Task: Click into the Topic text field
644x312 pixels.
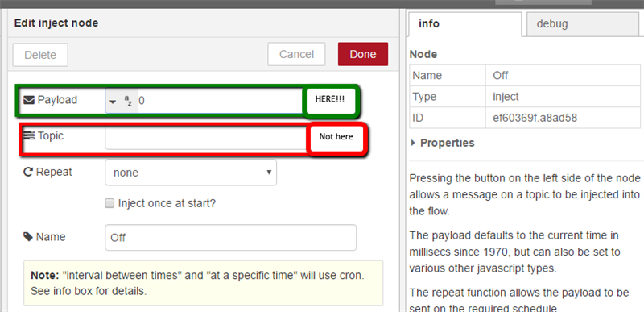Action: pos(207,138)
